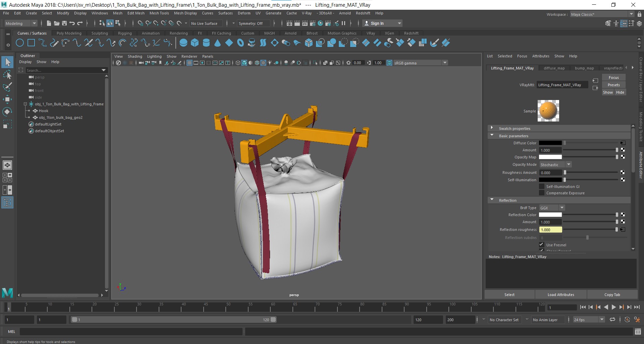Click the New Scene icon

49,23
